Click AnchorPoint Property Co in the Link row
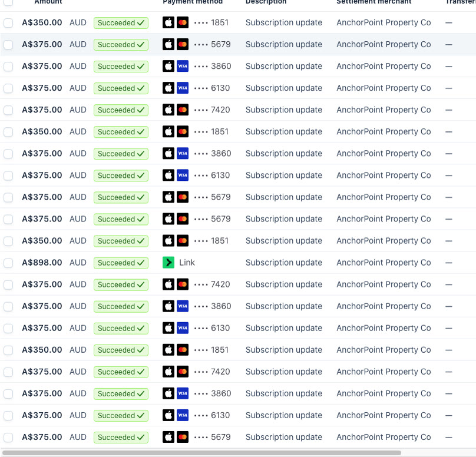Viewport: 476px width, 457px height. tap(384, 263)
